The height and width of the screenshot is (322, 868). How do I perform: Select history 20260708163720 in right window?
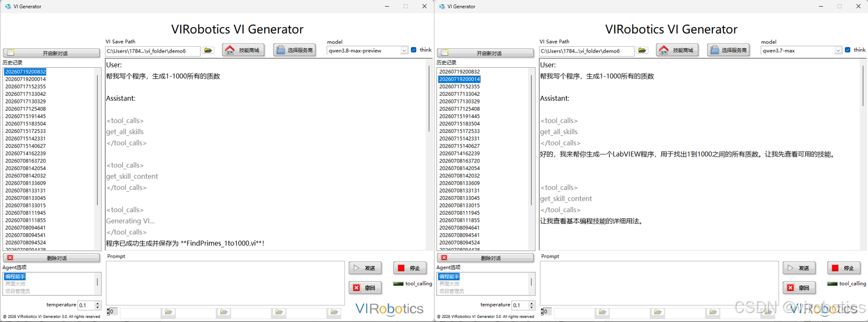tap(460, 161)
